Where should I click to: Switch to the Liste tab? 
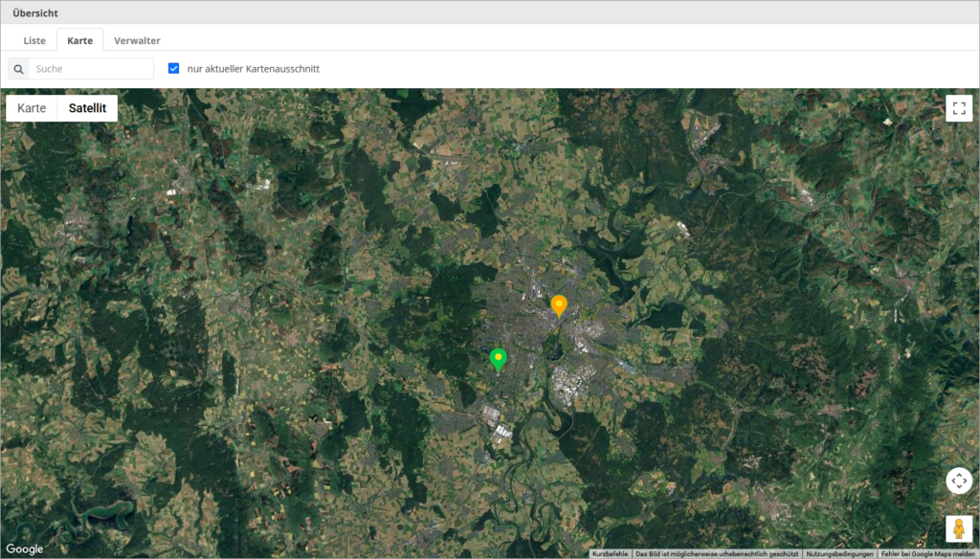point(34,40)
